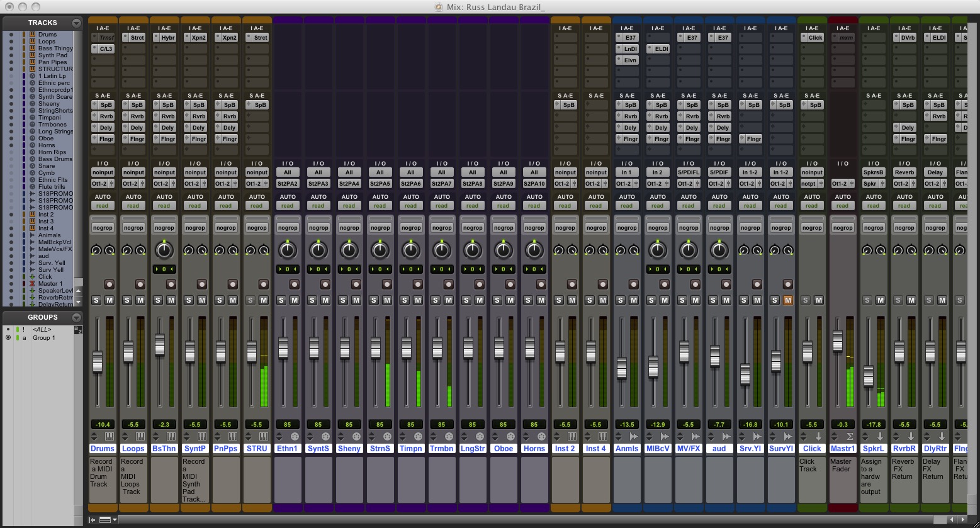Record-enable the MV/FX track
980x528 pixels.
[696, 284]
